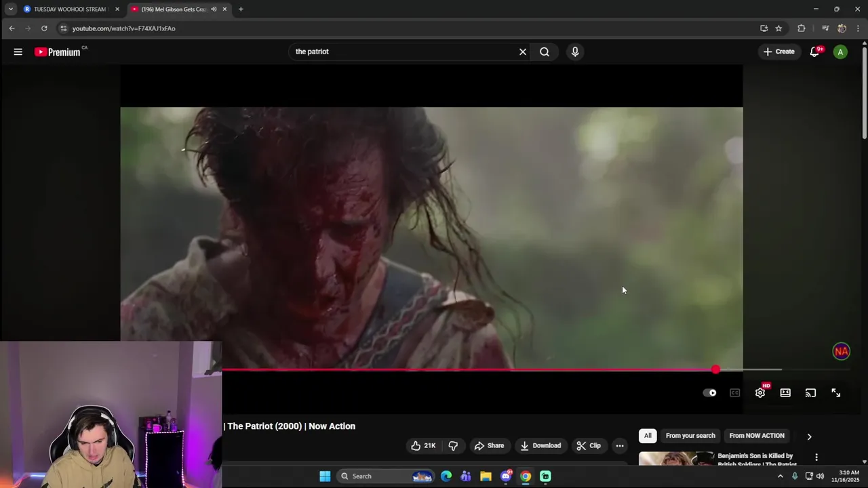Go back to the previous page
The width and height of the screenshot is (868, 488).
[x=12, y=28]
